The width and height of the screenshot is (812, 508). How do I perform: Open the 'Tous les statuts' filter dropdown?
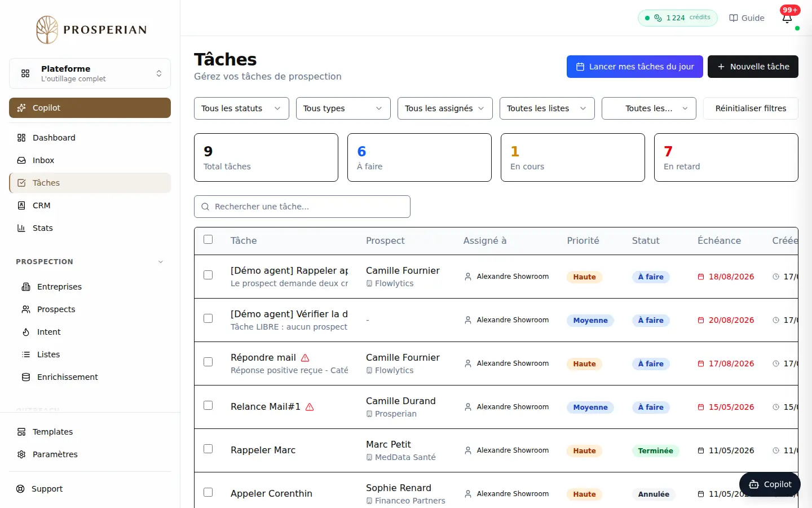(241, 108)
